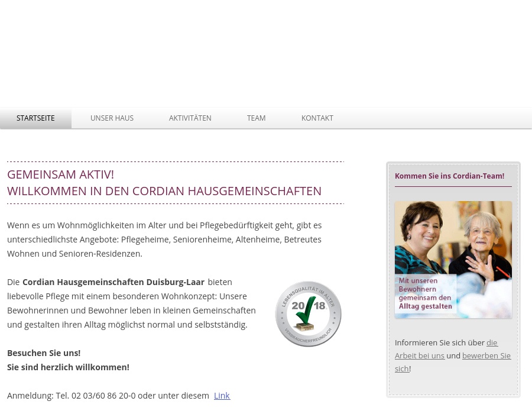Select the active STARTSEITE menu entry
The image size is (532, 414).
pyautogui.click(x=35, y=118)
